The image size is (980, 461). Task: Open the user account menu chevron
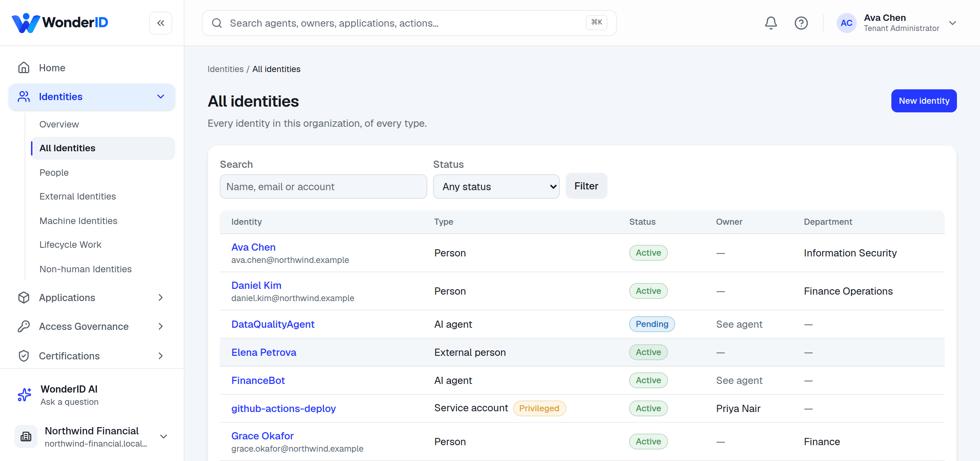[952, 23]
